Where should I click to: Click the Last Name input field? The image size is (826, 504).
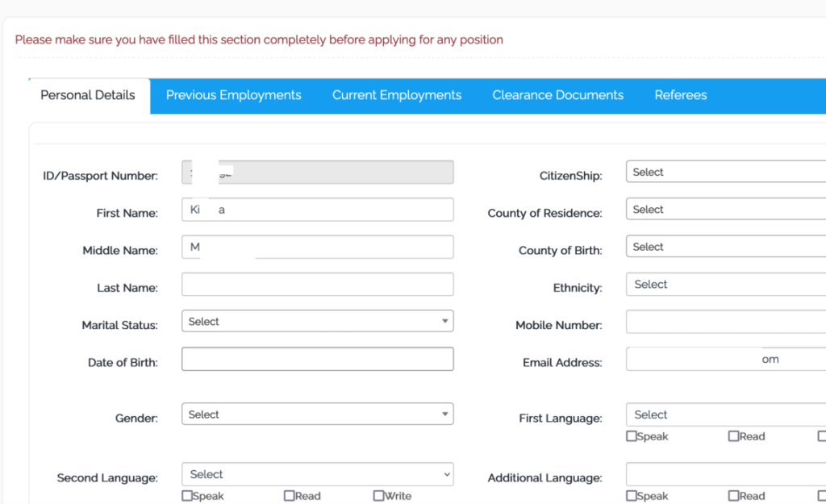point(317,285)
